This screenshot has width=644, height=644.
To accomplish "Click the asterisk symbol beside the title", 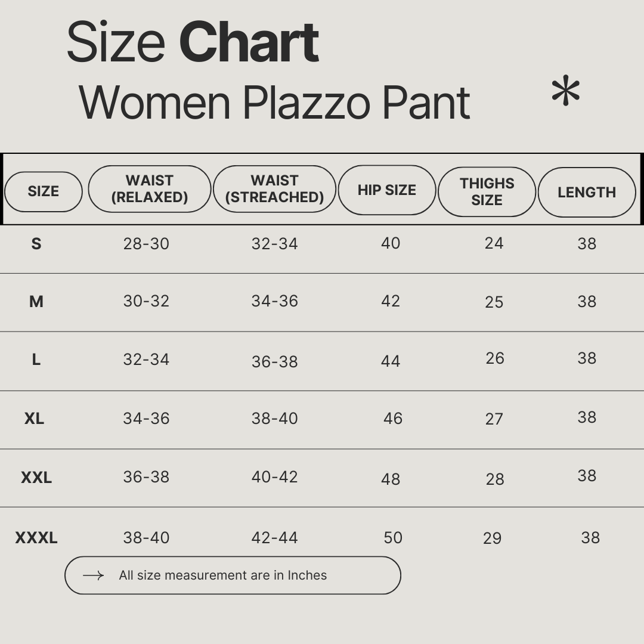I will (x=565, y=92).
